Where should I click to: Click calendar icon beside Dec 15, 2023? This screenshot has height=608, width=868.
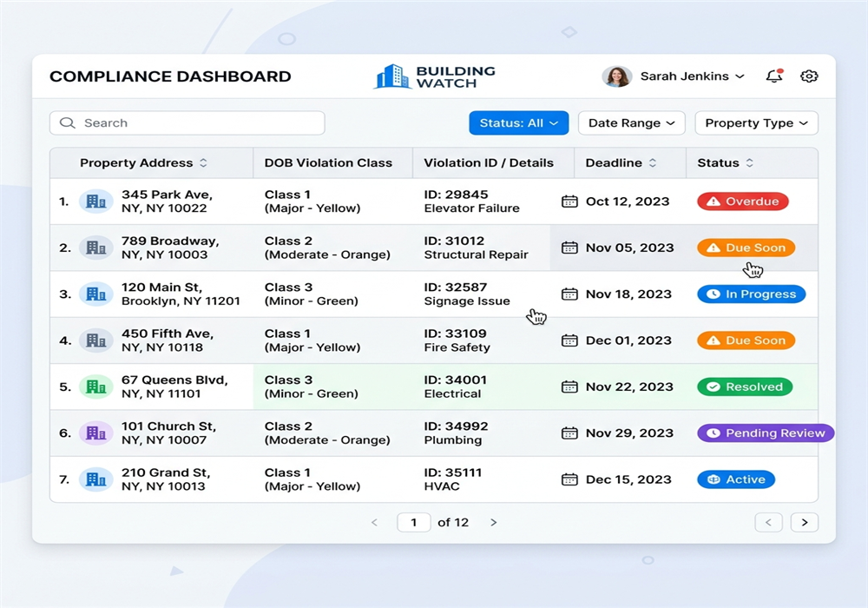[569, 479]
